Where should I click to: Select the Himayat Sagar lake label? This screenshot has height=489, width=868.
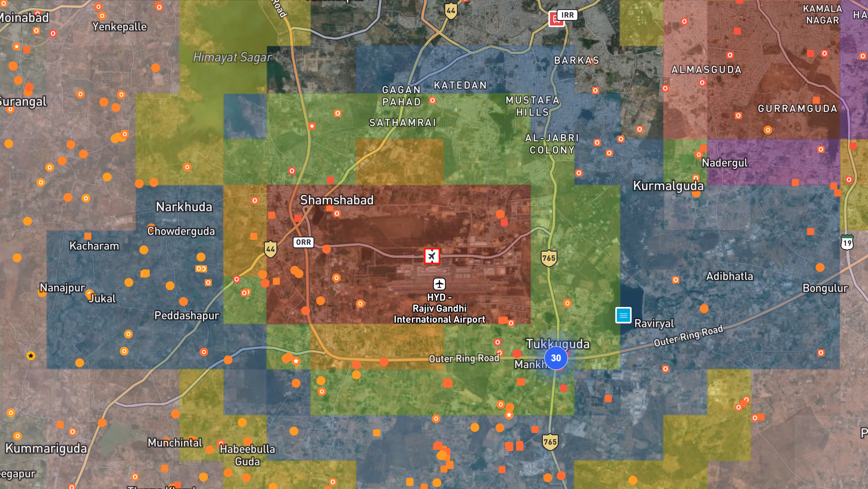pyautogui.click(x=232, y=57)
